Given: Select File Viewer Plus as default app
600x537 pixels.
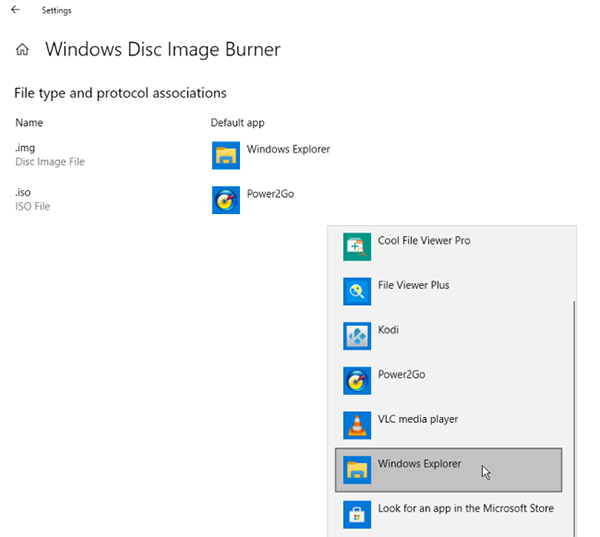Looking at the screenshot, I should point(448,292).
